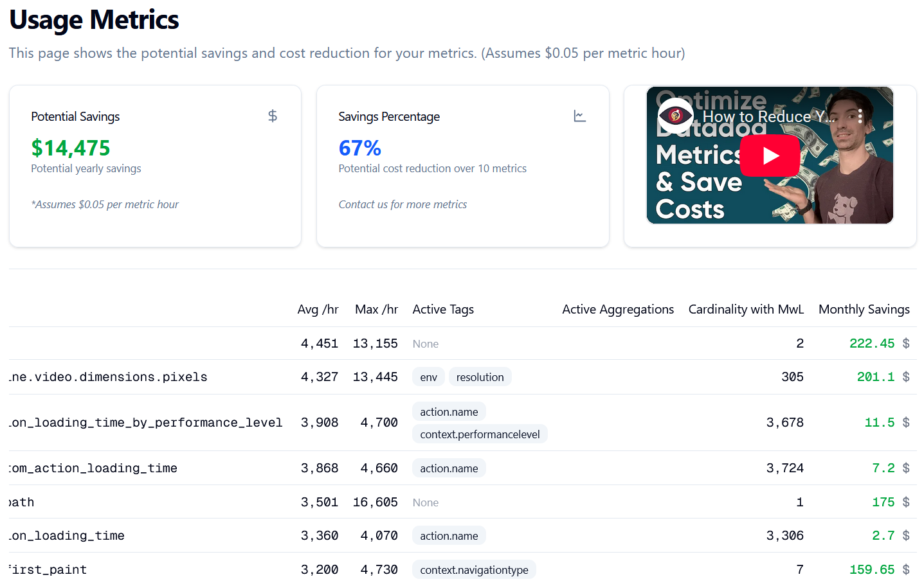Sort by the Monthly Savings column header
The image size is (924, 586).
(864, 310)
